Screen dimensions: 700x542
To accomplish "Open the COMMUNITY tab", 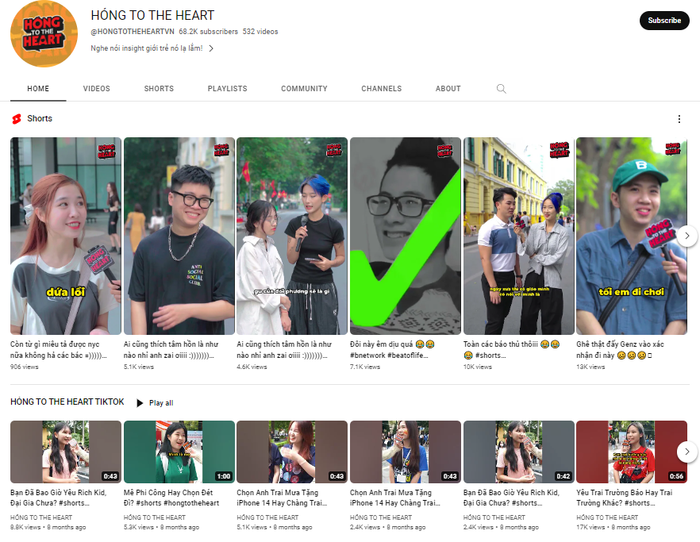I will [x=304, y=88].
